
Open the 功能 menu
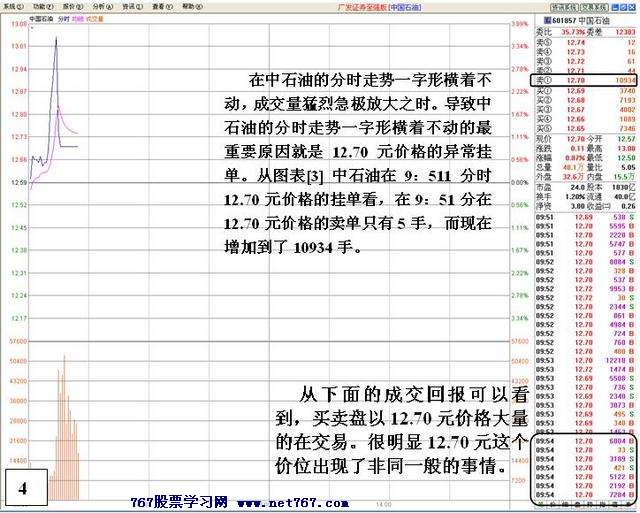tap(43, 7)
